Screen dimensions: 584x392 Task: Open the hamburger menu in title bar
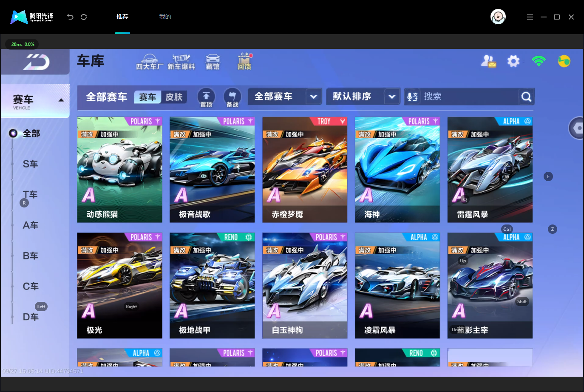[x=530, y=17]
